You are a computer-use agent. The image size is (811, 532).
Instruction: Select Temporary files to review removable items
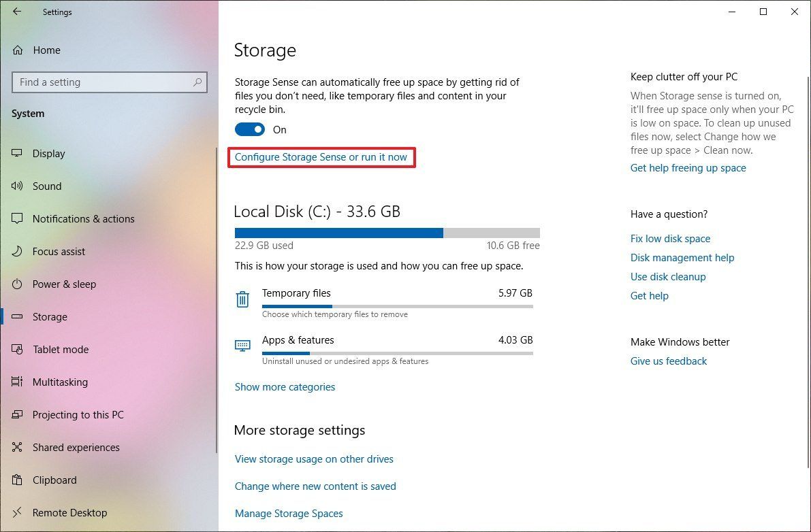(x=296, y=293)
